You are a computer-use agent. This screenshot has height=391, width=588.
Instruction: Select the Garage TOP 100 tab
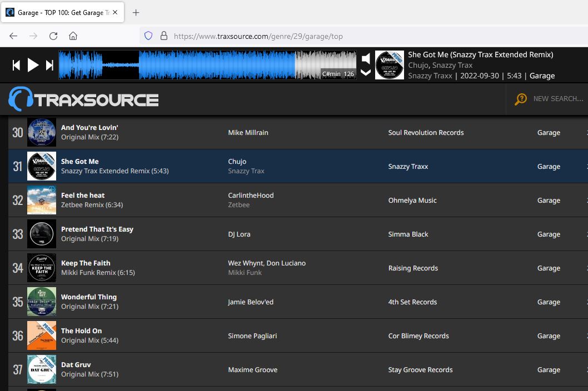62,13
